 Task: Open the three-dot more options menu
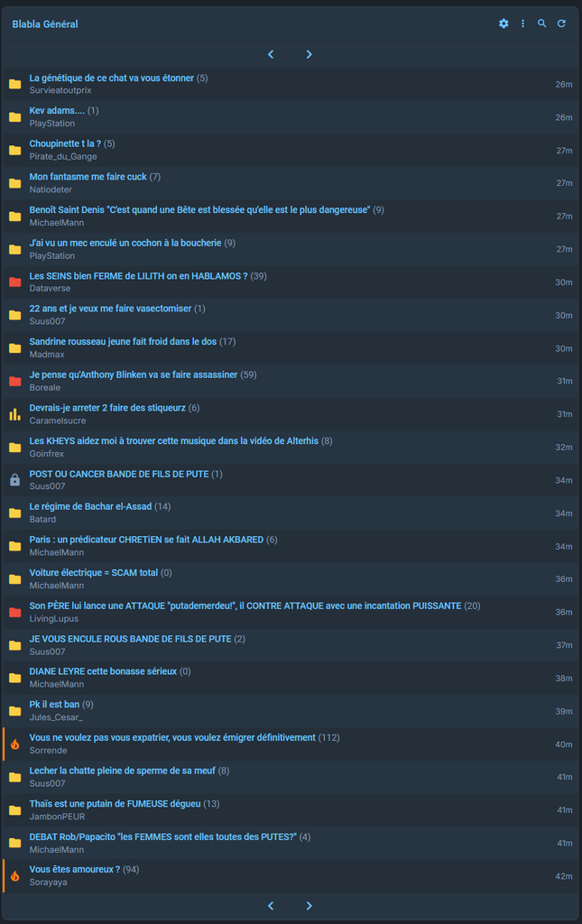522,23
